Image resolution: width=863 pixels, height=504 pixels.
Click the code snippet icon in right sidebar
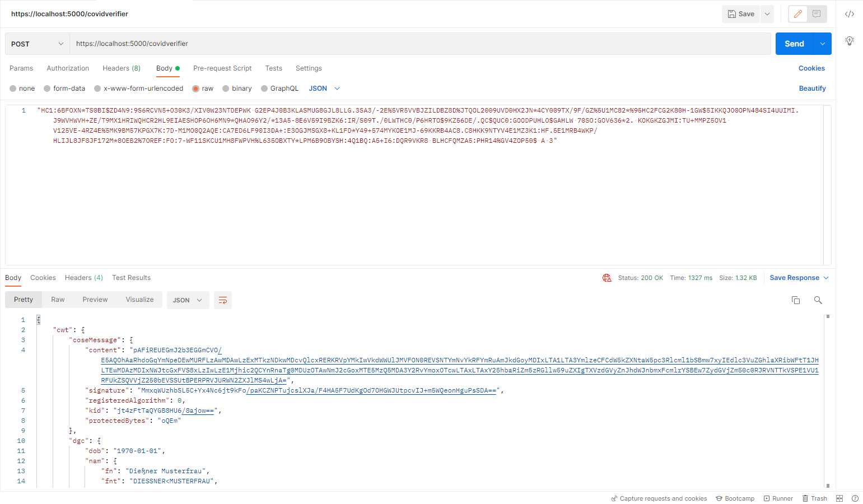pos(849,14)
